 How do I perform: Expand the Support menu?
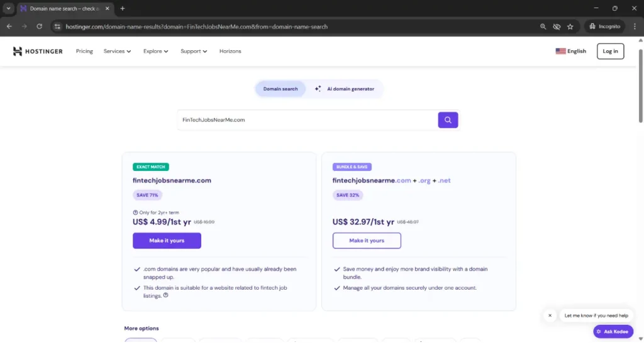point(194,52)
